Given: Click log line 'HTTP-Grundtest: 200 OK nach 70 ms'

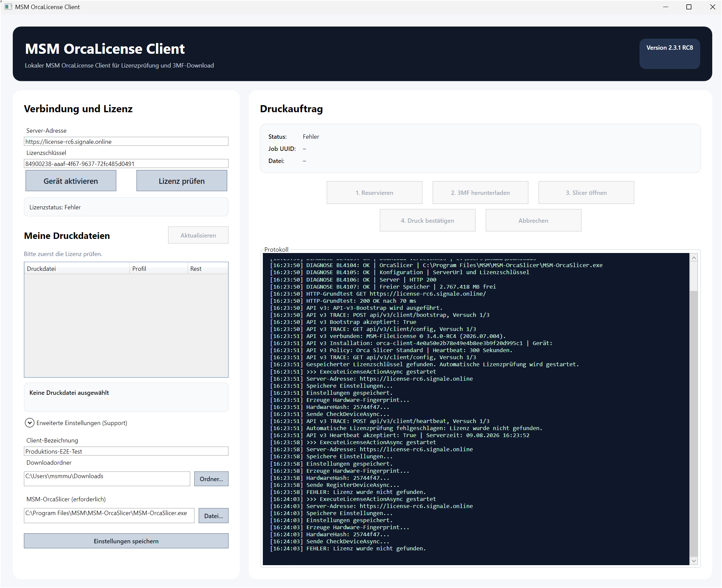Looking at the screenshot, I should (343, 301).
